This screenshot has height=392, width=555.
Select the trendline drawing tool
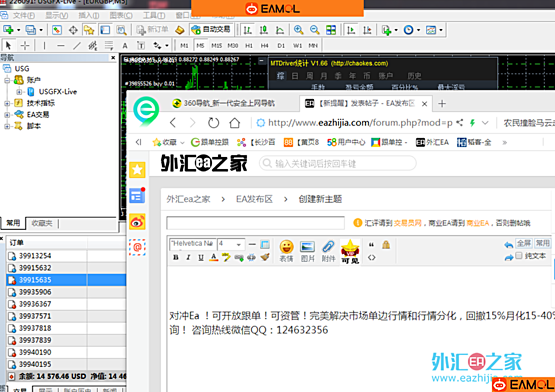coord(77,45)
